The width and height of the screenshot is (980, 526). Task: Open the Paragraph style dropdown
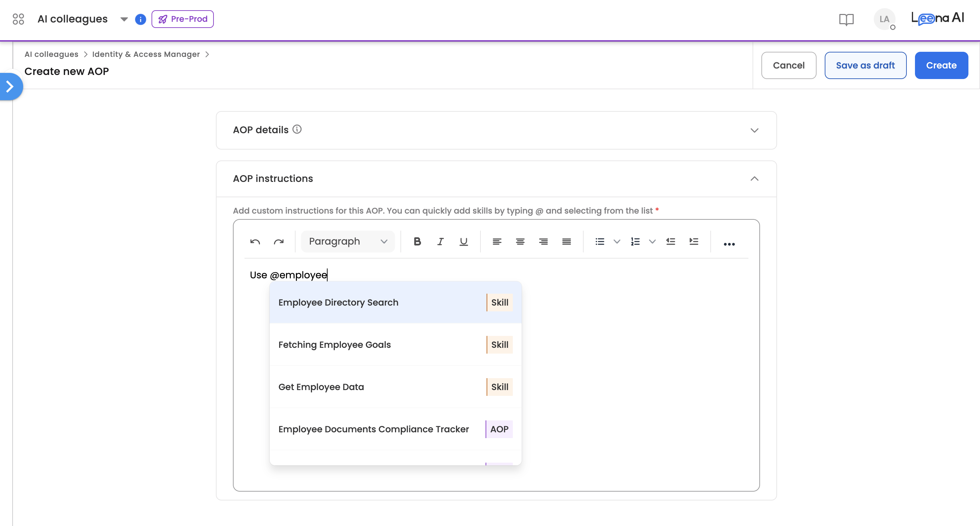pos(348,242)
